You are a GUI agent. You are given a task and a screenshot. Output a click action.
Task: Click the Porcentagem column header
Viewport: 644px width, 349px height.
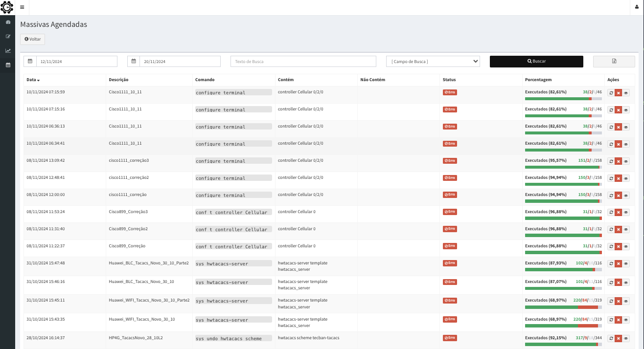[538, 80]
